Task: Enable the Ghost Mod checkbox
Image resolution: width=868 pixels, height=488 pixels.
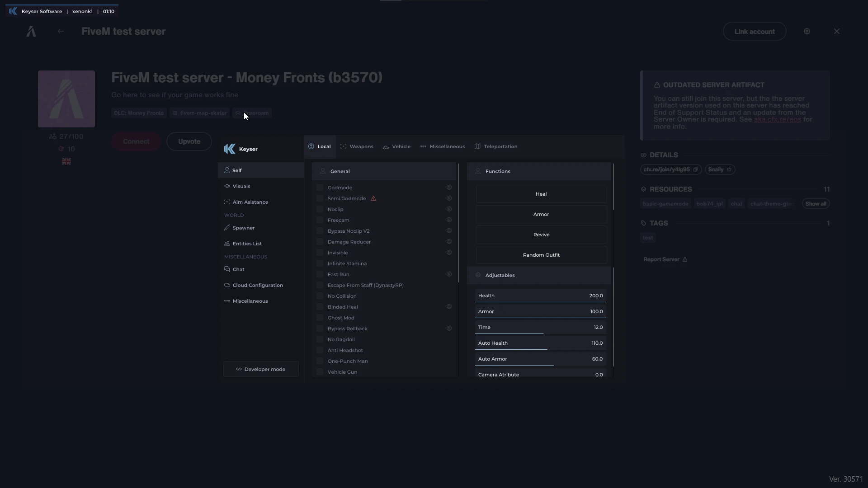Action: pos(320,318)
